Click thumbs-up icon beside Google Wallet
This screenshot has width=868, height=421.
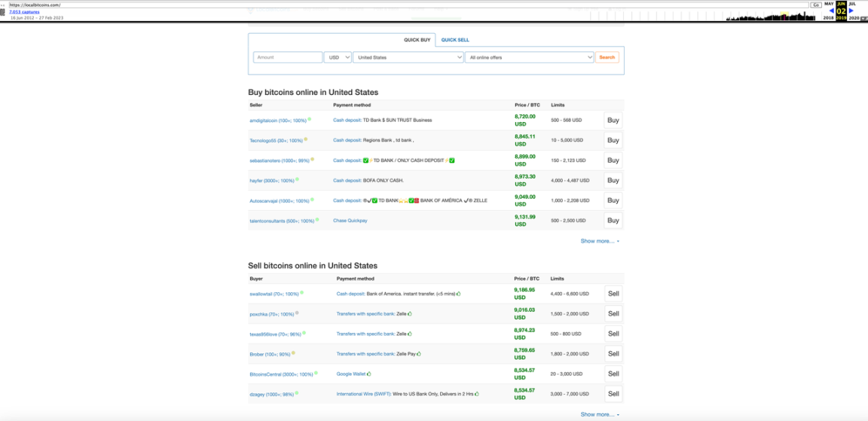click(x=369, y=374)
